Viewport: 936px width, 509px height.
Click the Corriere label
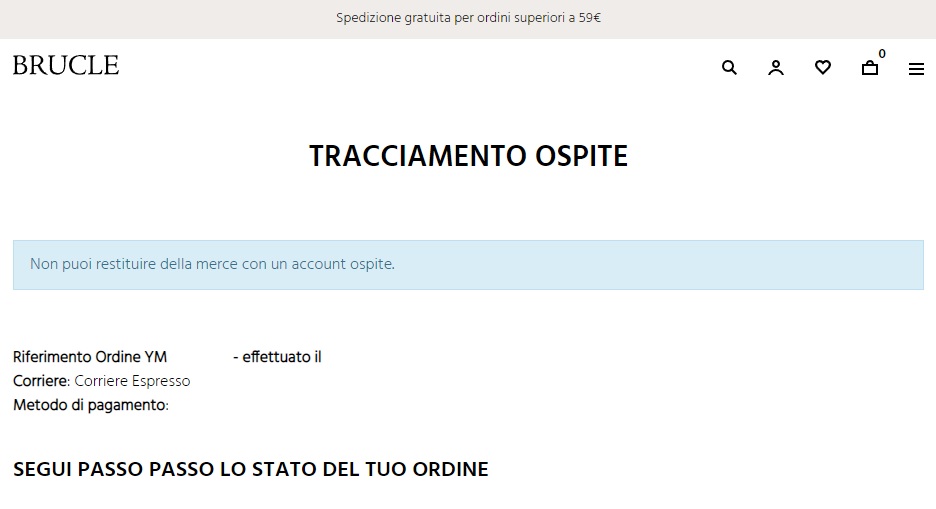(x=40, y=381)
